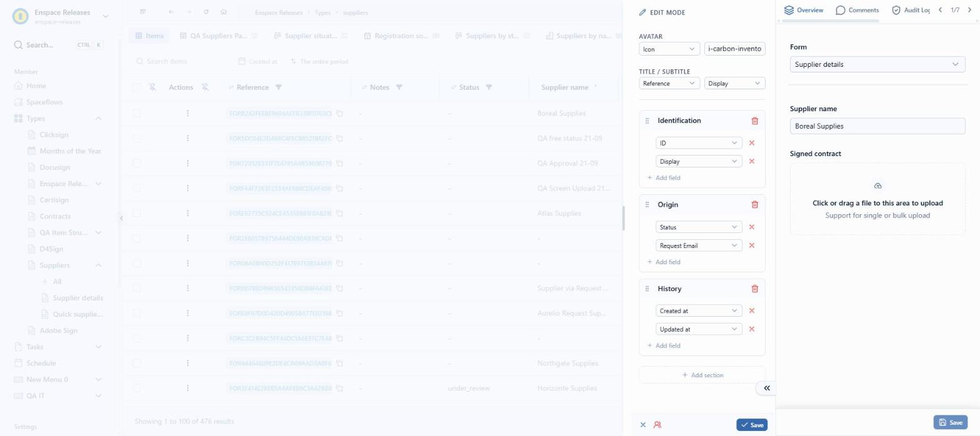Open the Updated at field dropdown
This screenshot has height=436, width=980.
pyautogui.click(x=699, y=329)
